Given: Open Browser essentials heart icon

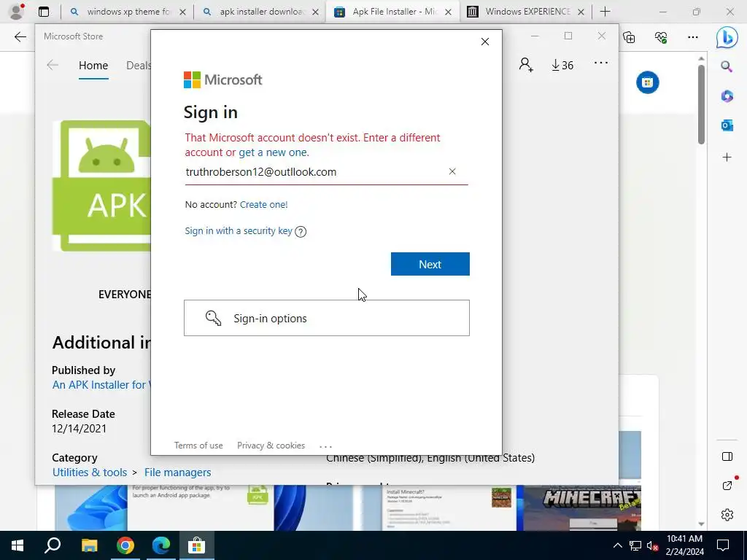Looking at the screenshot, I should (x=661, y=37).
